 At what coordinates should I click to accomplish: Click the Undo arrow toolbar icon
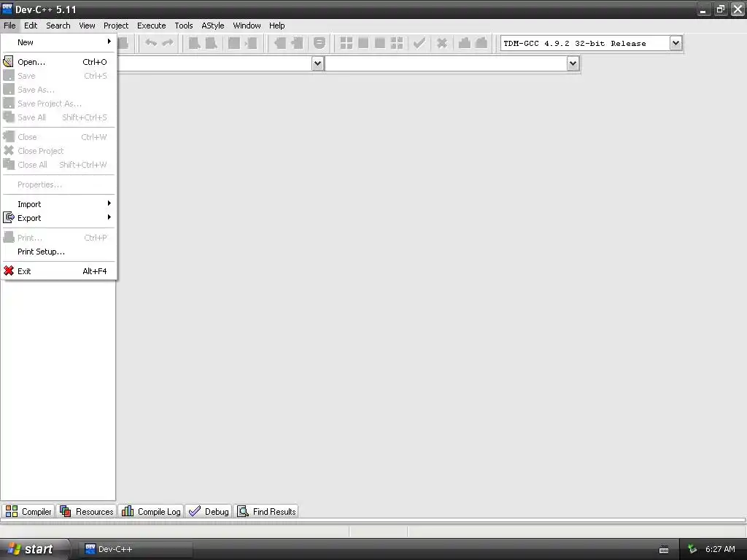coord(151,43)
